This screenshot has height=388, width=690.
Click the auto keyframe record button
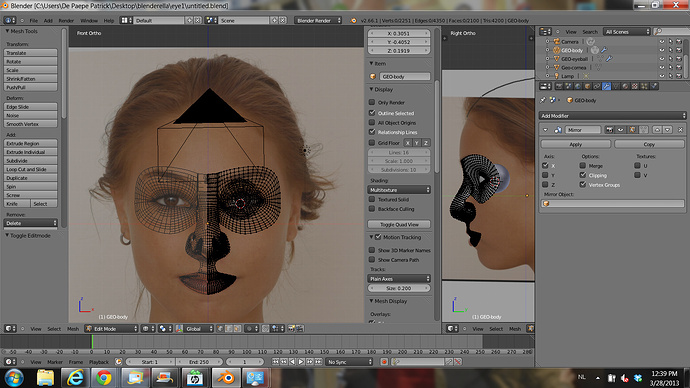pos(384,362)
